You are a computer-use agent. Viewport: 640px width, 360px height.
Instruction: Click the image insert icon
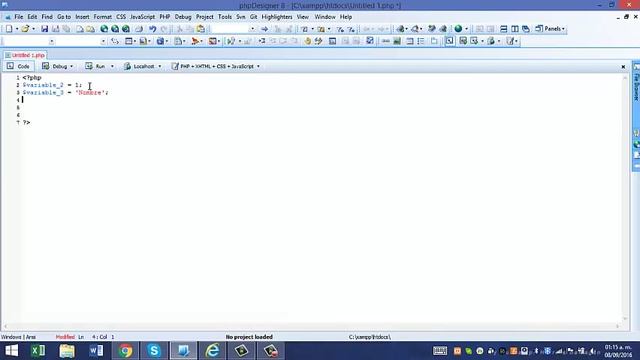(212, 41)
